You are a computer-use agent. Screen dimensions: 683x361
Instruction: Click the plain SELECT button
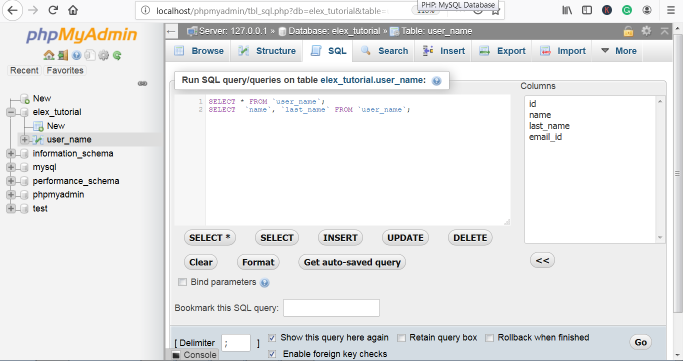[x=277, y=238]
